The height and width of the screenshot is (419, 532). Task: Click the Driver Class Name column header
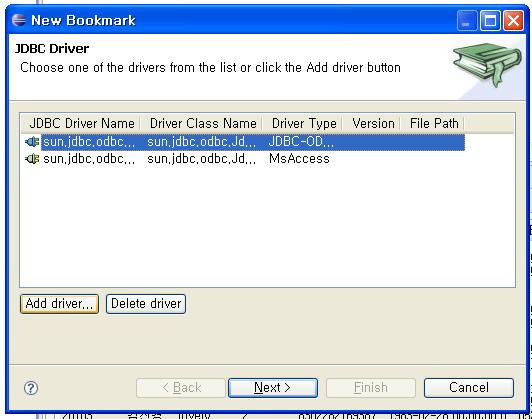tap(202, 123)
